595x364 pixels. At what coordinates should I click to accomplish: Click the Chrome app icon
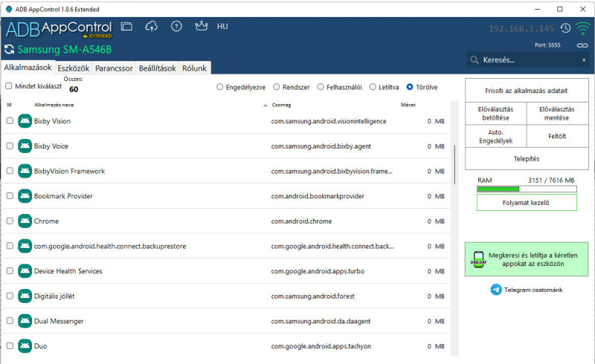[x=25, y=221]
